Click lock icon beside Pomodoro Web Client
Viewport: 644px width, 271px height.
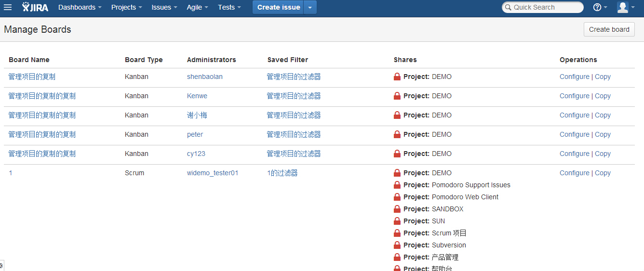tap(397, 197)
